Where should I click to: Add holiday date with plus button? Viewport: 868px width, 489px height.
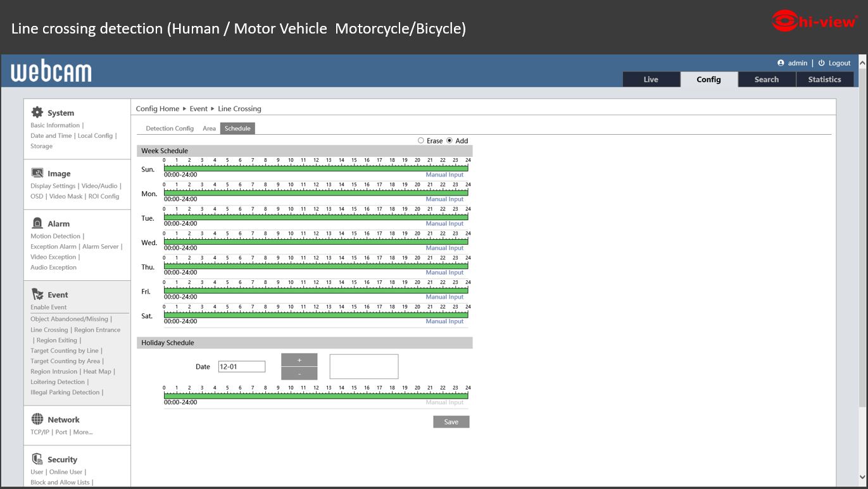click(299, 360)
